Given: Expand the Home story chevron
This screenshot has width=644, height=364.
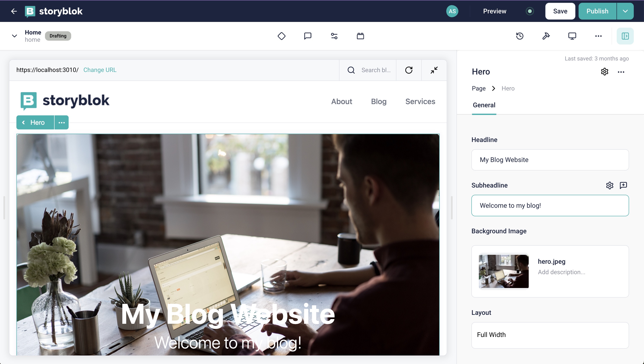Looking at the screenshot, I should 14,36.
